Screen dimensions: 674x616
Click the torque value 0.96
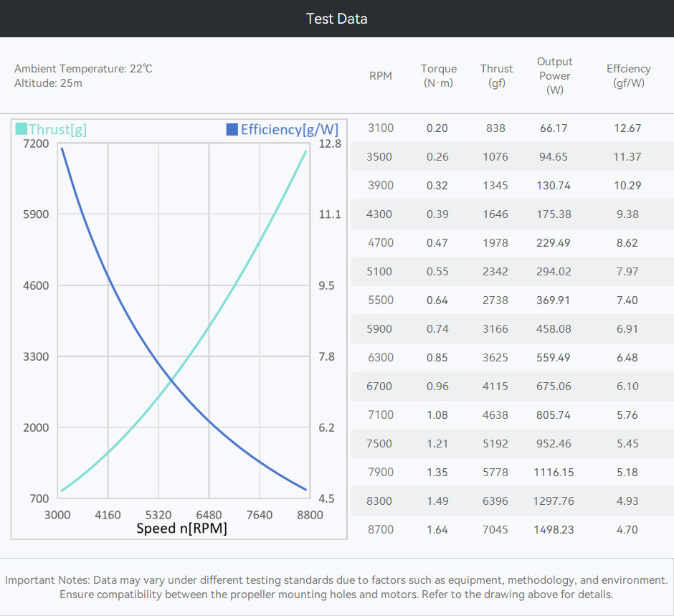click(x=437, y=386)
